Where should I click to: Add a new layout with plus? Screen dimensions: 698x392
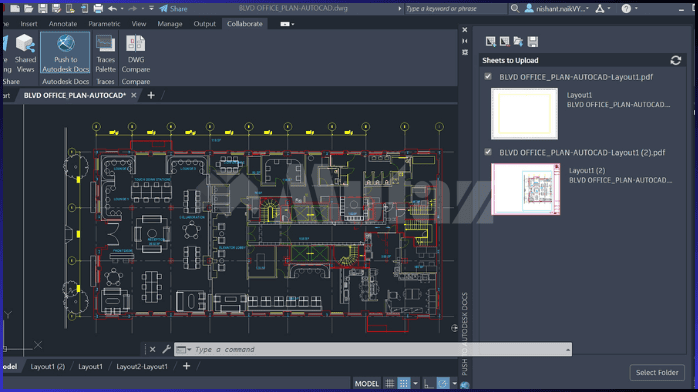187,366
